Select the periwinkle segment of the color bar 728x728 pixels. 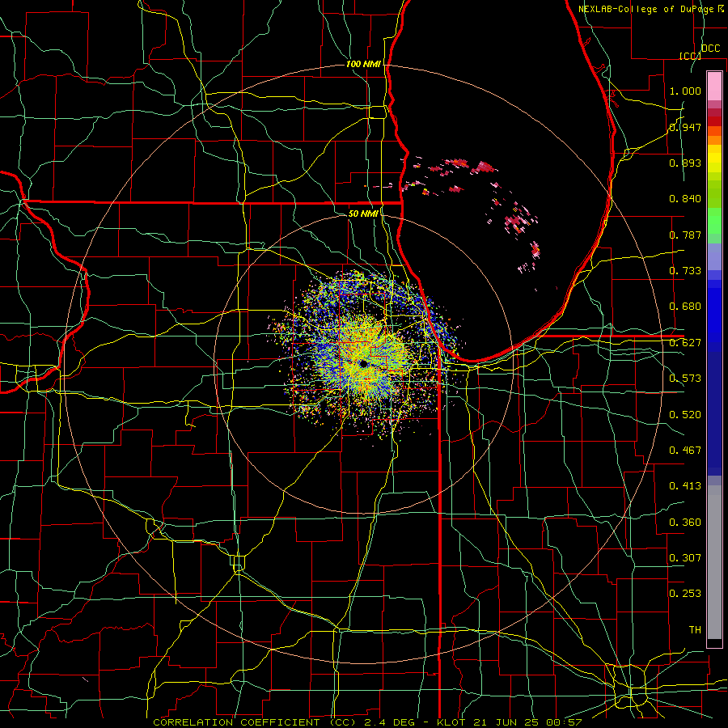click(714, 256)
